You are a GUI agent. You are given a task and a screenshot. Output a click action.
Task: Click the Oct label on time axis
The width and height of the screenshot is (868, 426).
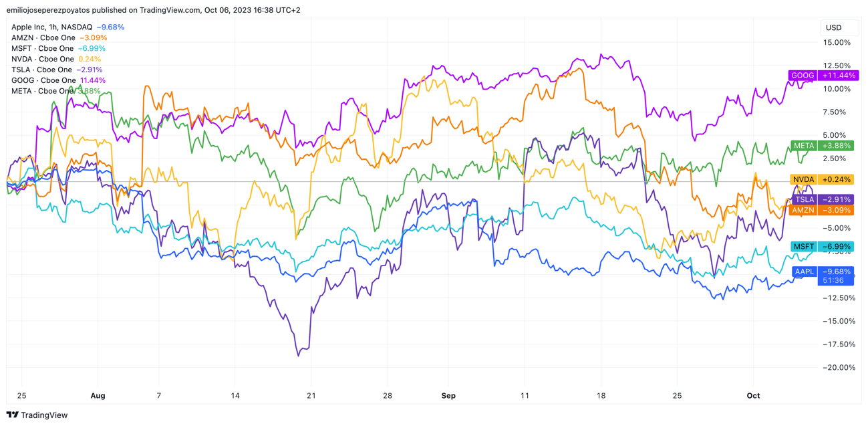pyautogui.click(x=753, y=396)
